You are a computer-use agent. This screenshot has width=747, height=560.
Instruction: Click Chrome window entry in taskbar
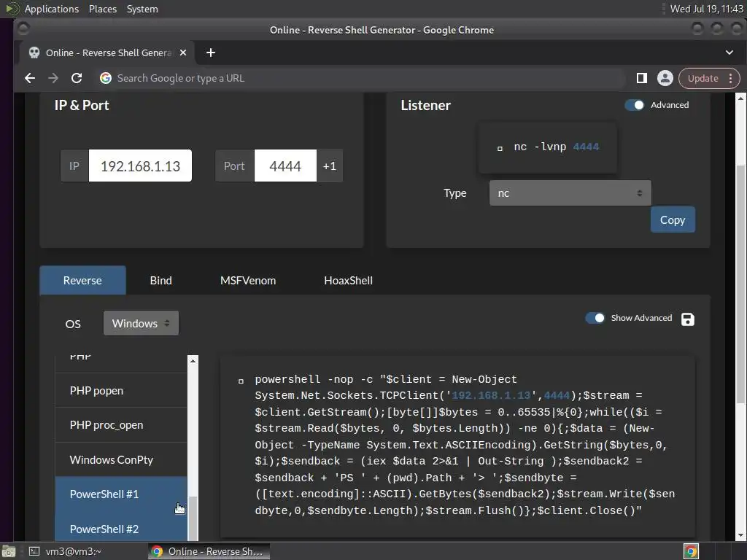209,551
